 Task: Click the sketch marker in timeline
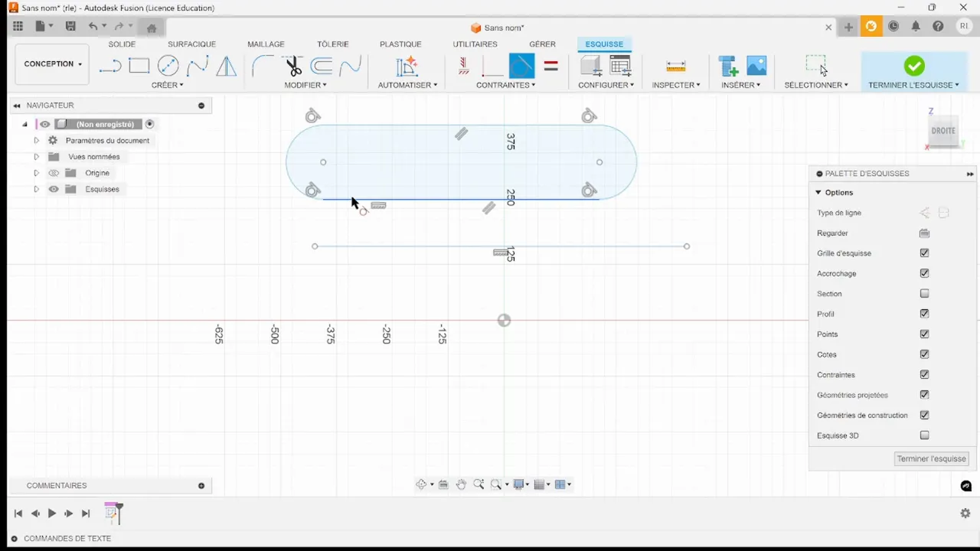(113, 513)
